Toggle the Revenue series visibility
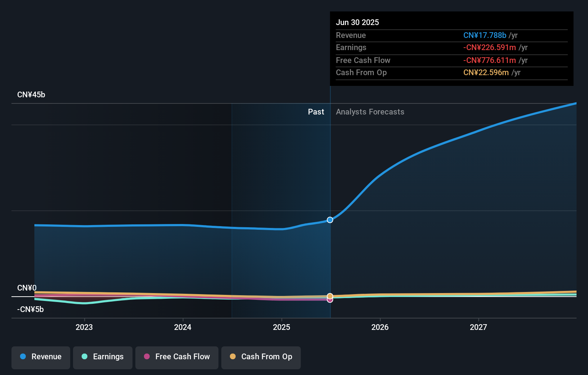 point(40,357)
